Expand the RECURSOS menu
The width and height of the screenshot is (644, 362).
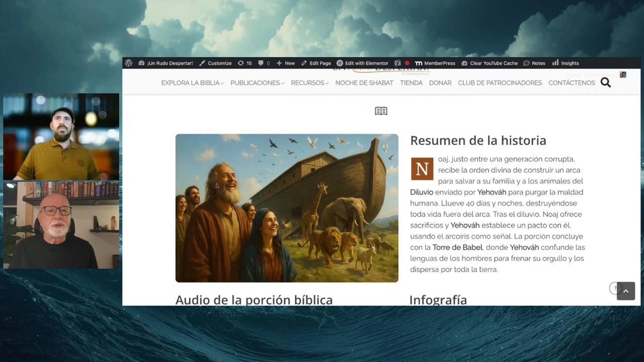309,83
